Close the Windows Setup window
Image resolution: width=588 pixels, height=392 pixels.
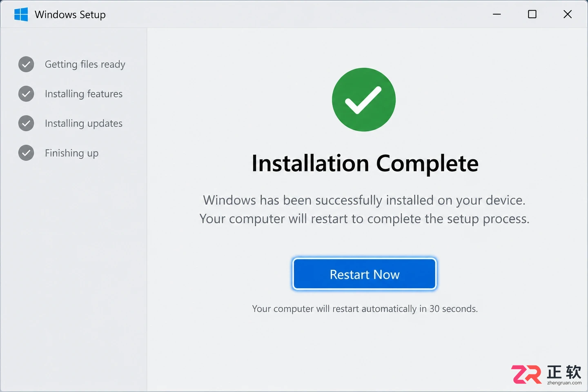[x=568, y=14]
